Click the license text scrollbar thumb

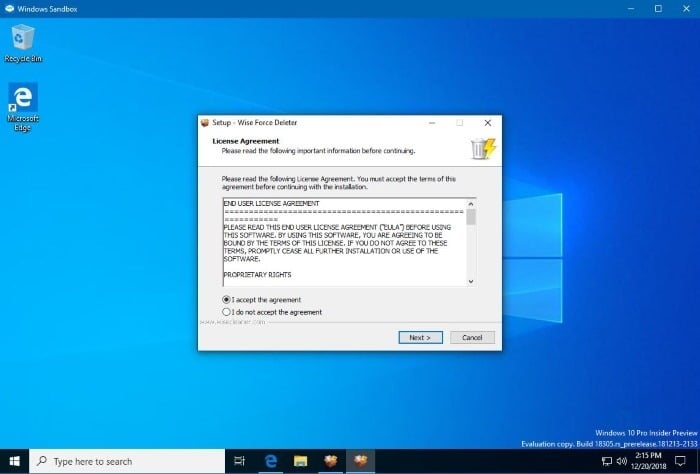click(471, 217)
